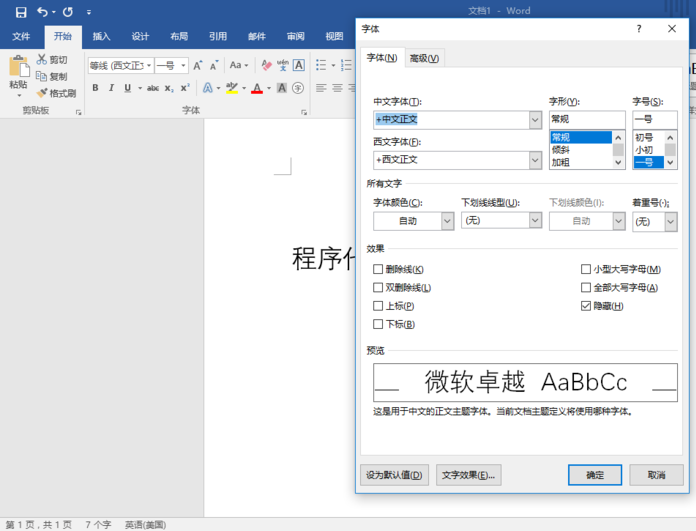
Task: Select 倾斜 in font style list
Action: tap(581, 150)
